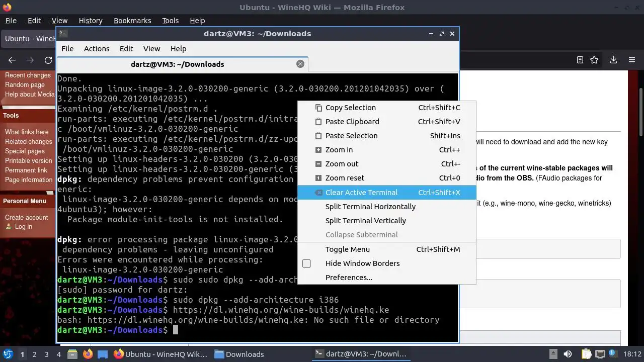Open Recent changes wiki link
Image resolution: width=644 pixels, height=362 pixels.
(x=28, y=75)
